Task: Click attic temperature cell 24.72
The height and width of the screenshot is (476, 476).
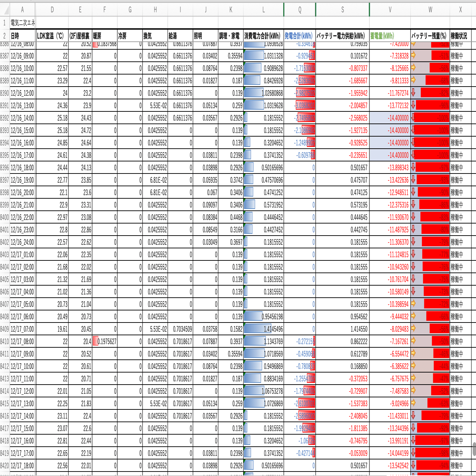Action: coord(80,130)
